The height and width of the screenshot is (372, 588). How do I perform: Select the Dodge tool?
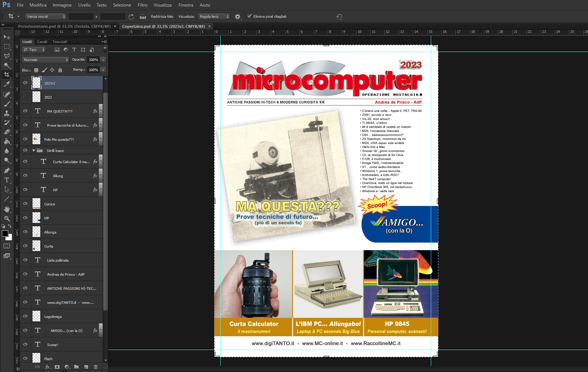pos(7,160)
